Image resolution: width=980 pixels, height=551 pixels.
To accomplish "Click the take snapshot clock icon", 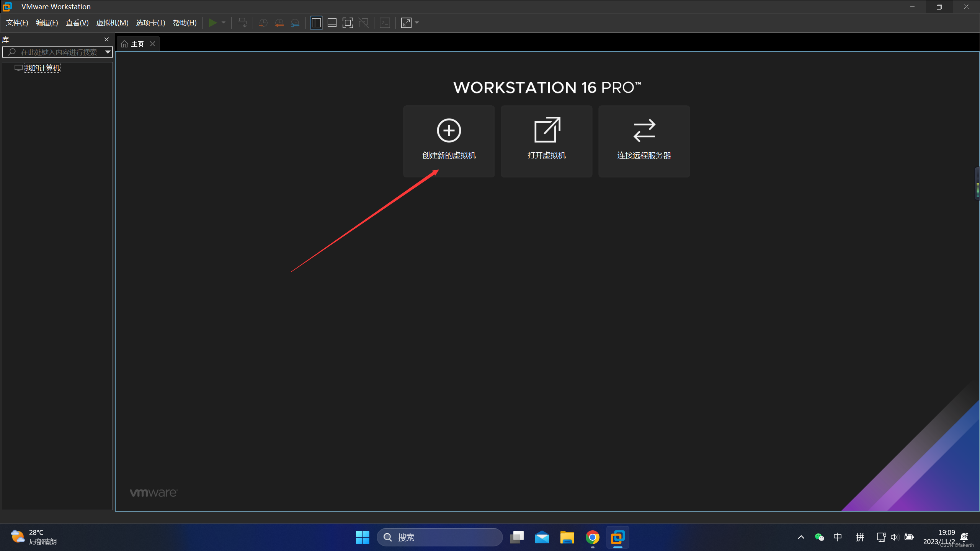I will click(x=263, y=23).
